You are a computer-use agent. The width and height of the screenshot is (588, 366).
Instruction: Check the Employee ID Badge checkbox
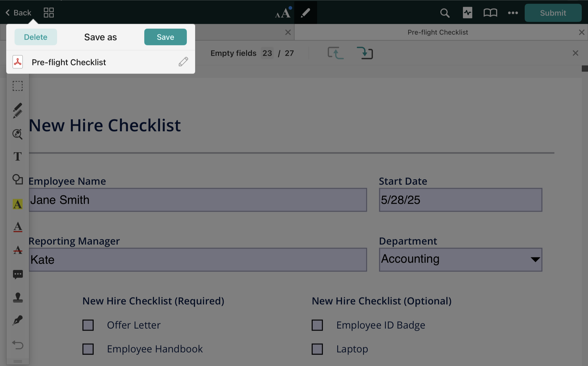tap(317, 325)
